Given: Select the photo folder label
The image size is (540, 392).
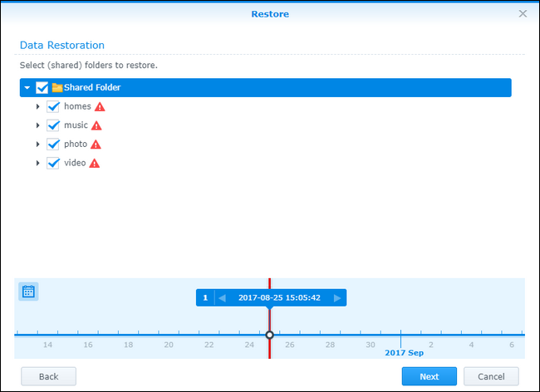Looking at the screenshot, I should [x=76, y=144].
